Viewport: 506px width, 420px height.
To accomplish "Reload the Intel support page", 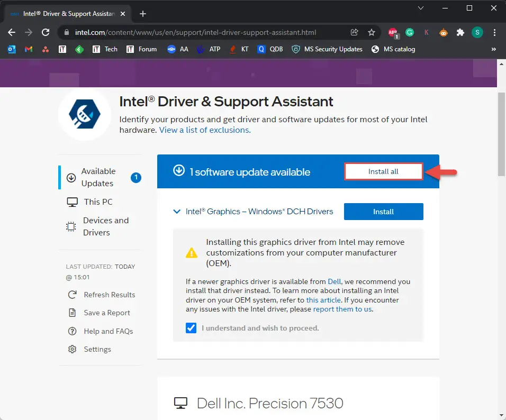I will pos(46,32).
